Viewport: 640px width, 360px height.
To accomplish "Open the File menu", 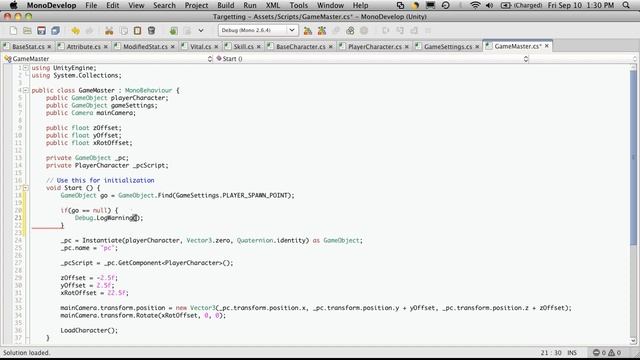I will coord(91,5).
